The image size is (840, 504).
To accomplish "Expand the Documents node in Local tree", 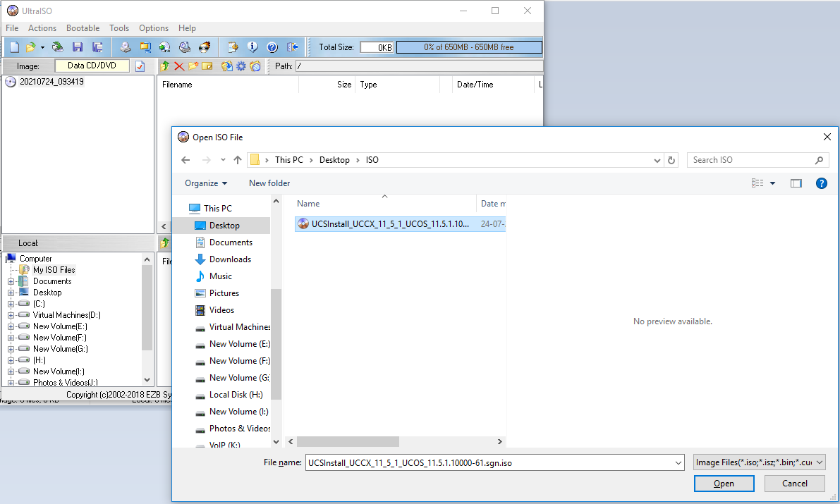I will coord(11,282).
